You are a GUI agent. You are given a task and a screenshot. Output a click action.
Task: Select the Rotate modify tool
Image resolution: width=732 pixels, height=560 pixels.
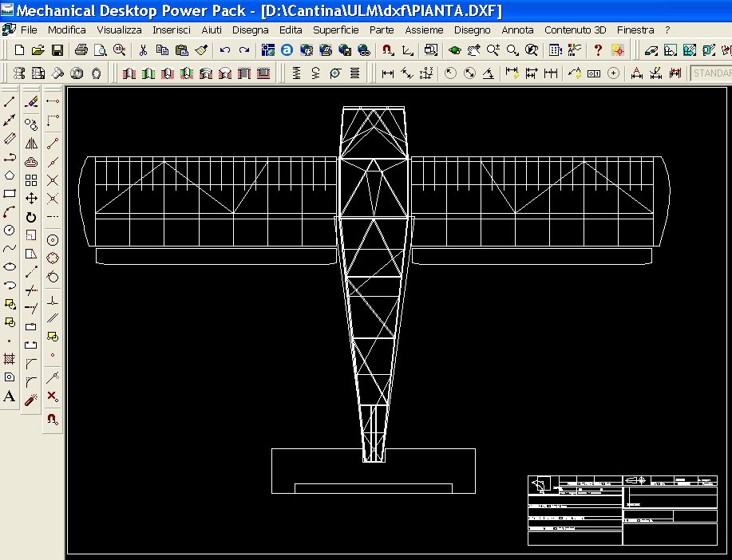click(x=31, y=217)
